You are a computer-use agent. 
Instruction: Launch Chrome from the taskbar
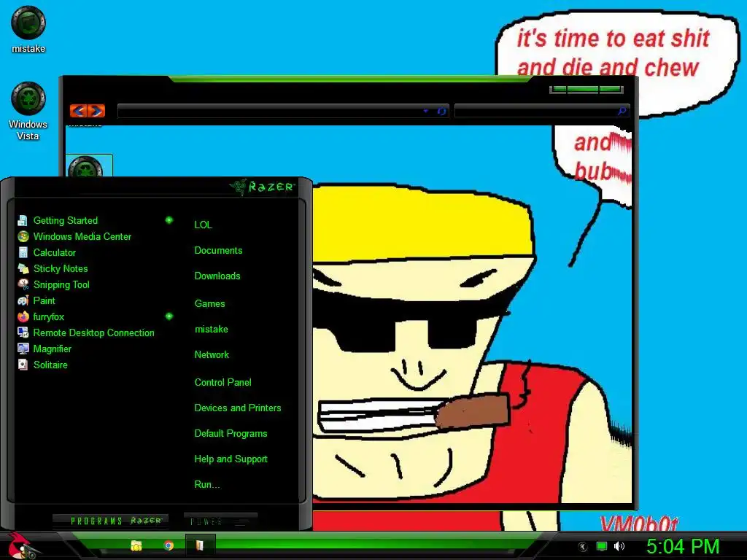[x=169, y=545]
